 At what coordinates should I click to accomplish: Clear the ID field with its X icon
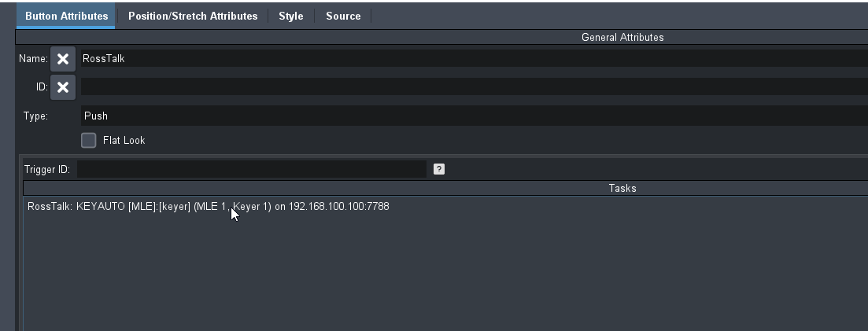click(x=63, y=87)
